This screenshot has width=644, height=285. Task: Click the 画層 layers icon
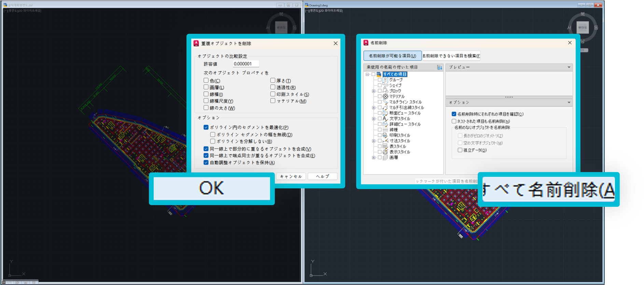(385, 157)
